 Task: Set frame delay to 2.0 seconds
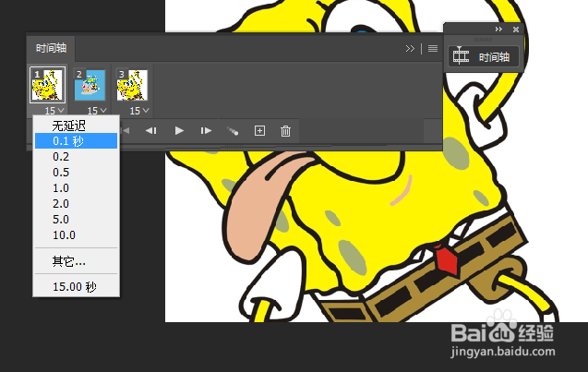tap(76, 204)
